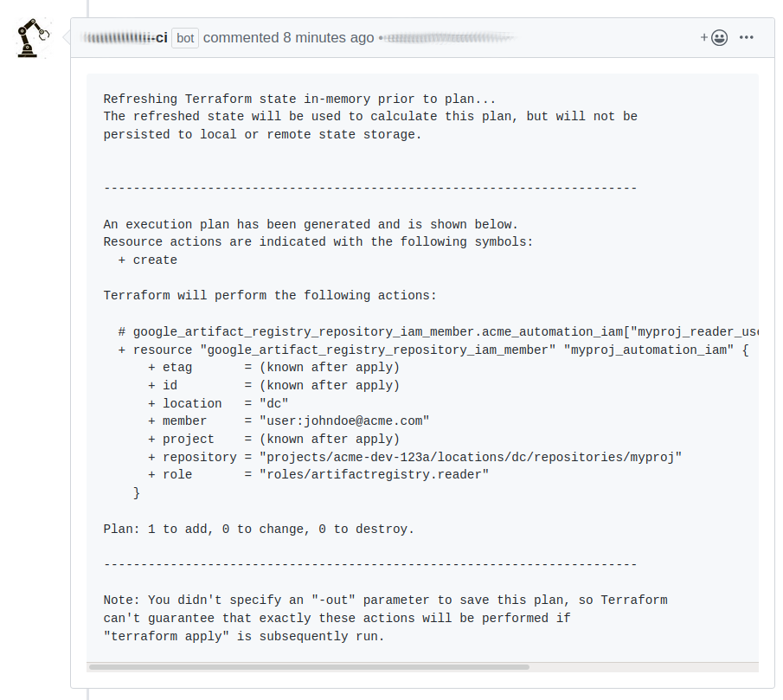
Task: Add a reaction with the smiley icon
Action: pos(714,38)
